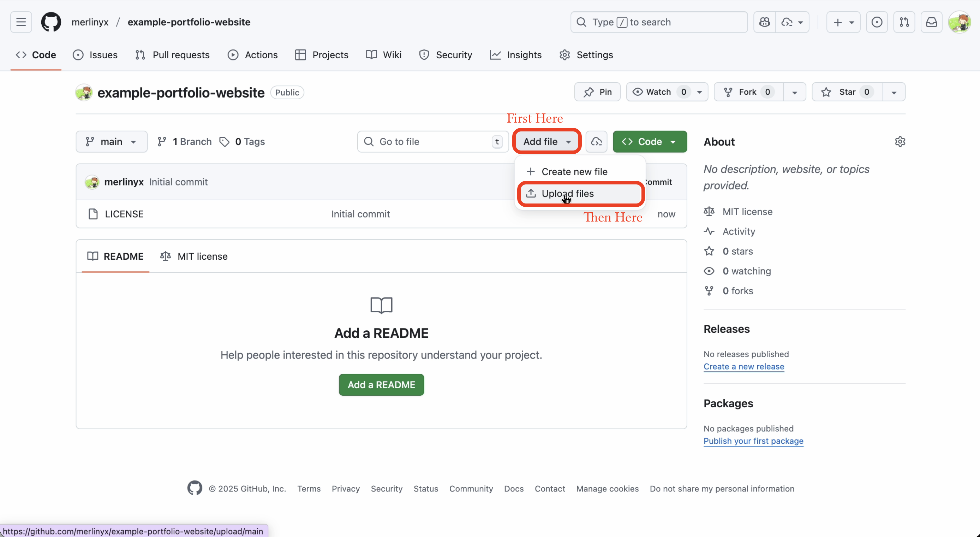Focus the Type / to search box

pos(659,22)
